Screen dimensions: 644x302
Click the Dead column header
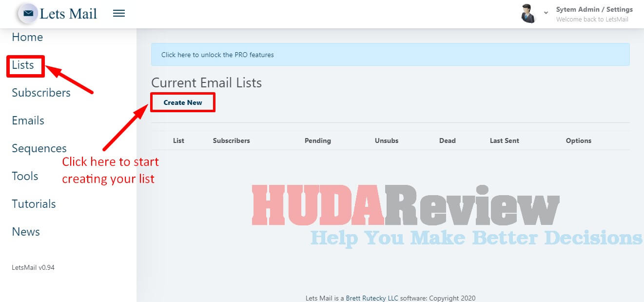(x=448, y=141)
